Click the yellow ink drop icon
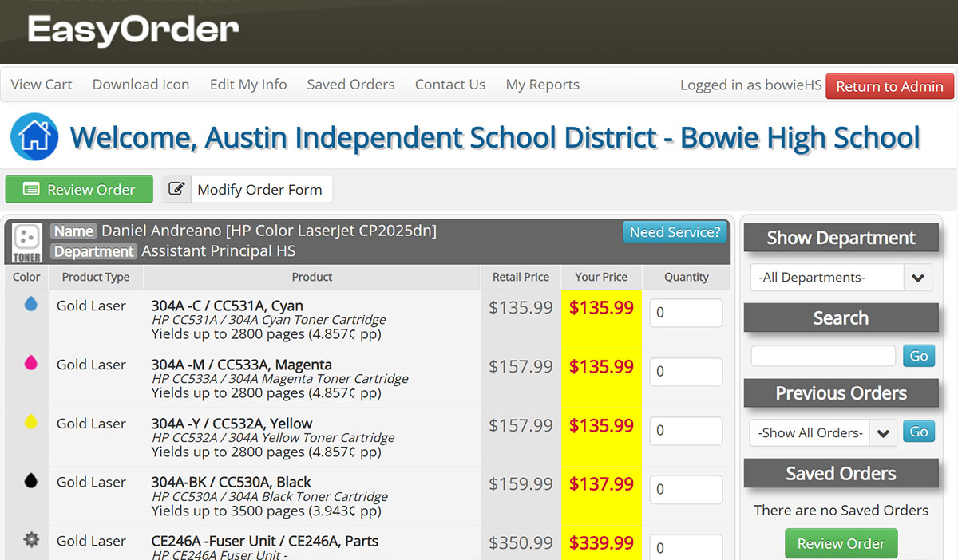The width and height of the screenshot is (958, 560). click(31, 422)
